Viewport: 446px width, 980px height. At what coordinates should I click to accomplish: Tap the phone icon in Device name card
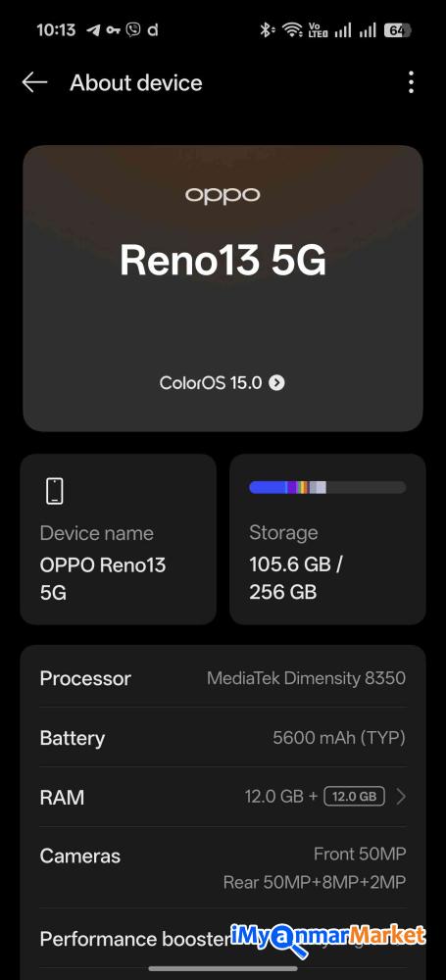coord(55,491)
